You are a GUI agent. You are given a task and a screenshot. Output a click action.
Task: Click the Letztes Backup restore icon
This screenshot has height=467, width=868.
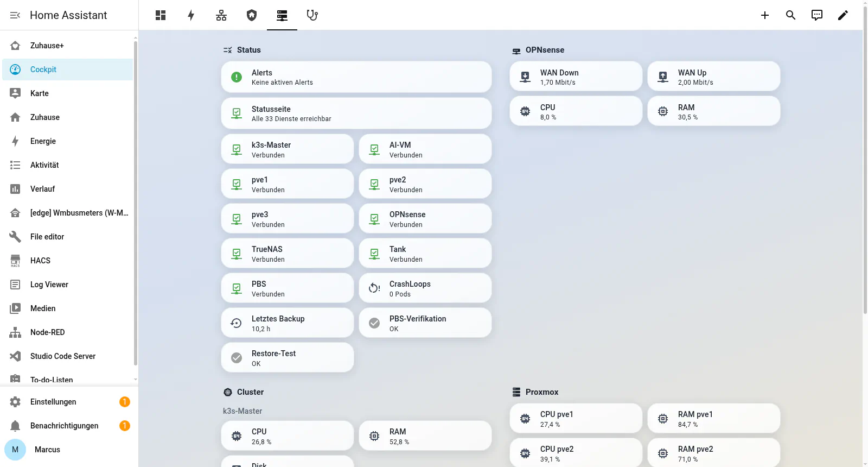coord(237,323)
